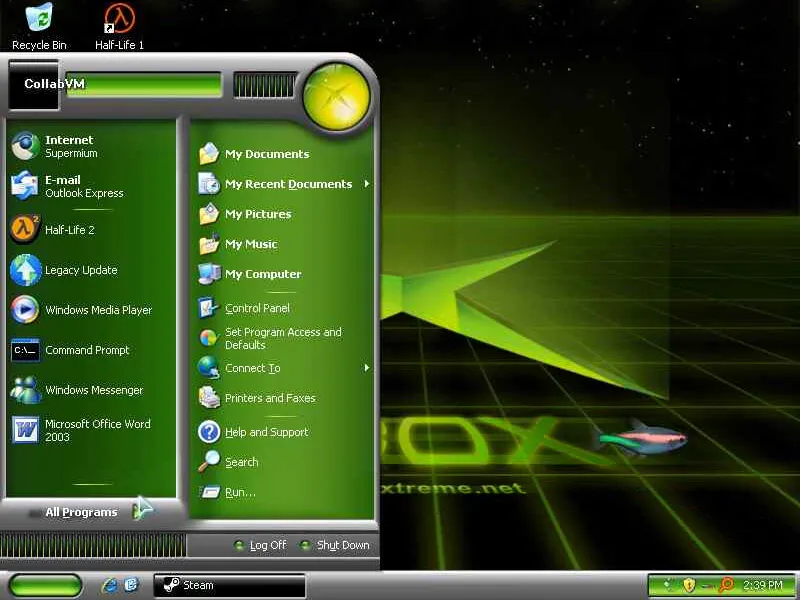
Task: Click the Shut Down button
Action: pos(335,545)
